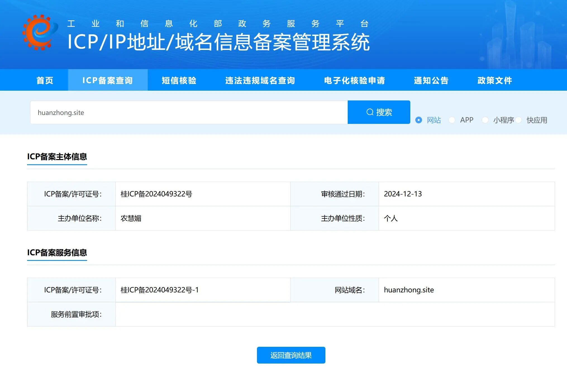
Task: Select the 小程序 radio button
Action: click(x=485, y=120)
